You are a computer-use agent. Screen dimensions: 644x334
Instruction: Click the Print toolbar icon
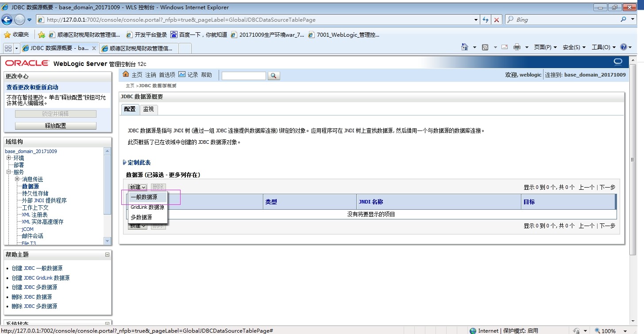[517, 47]
